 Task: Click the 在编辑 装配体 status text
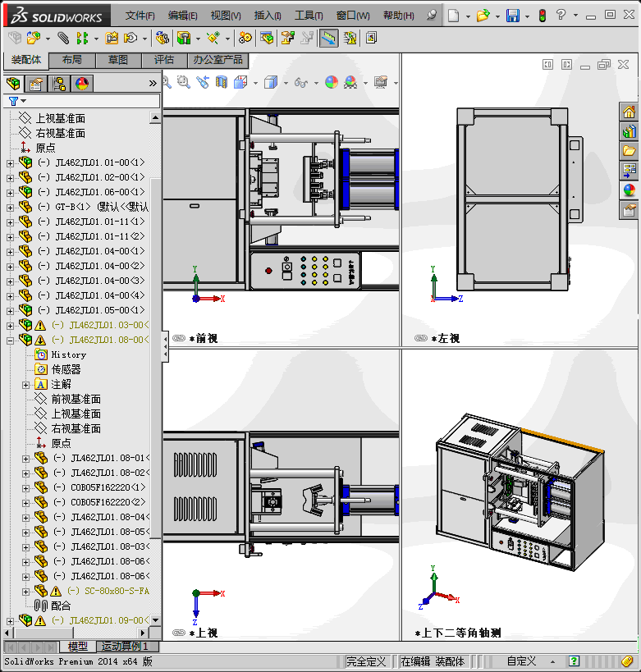point(433,661)
